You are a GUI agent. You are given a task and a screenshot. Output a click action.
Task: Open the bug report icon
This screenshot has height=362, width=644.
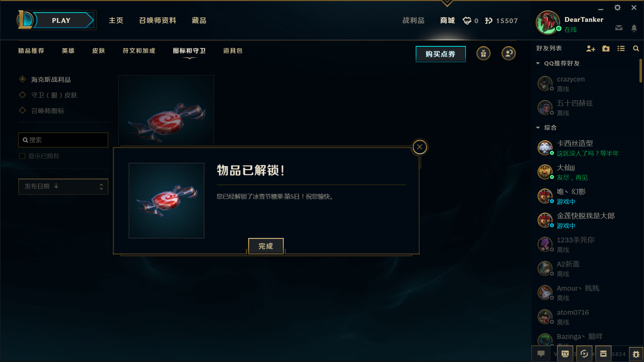pos(636,354)
